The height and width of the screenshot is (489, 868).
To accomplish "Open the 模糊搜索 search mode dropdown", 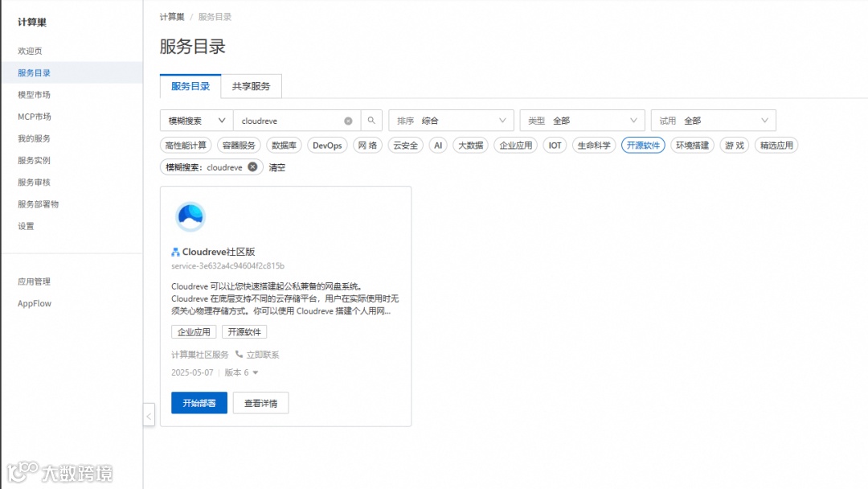I will point(197,121).
